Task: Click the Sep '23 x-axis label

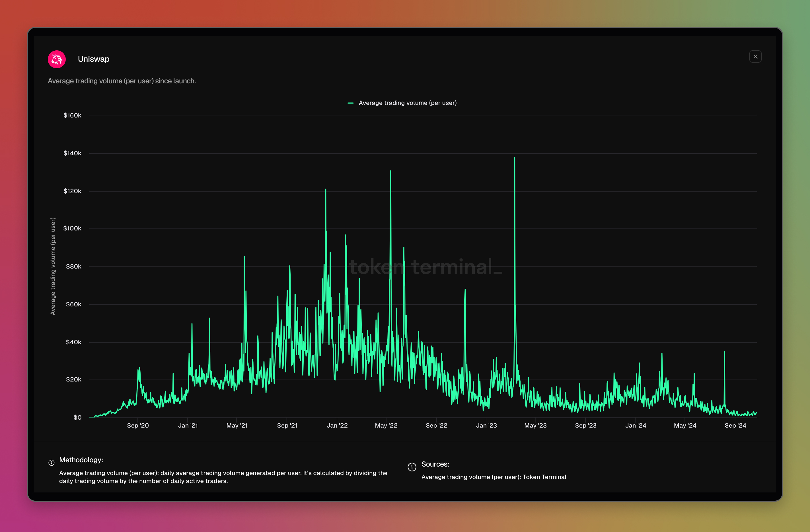Action: pyautogui.click(x=586, y=425)
